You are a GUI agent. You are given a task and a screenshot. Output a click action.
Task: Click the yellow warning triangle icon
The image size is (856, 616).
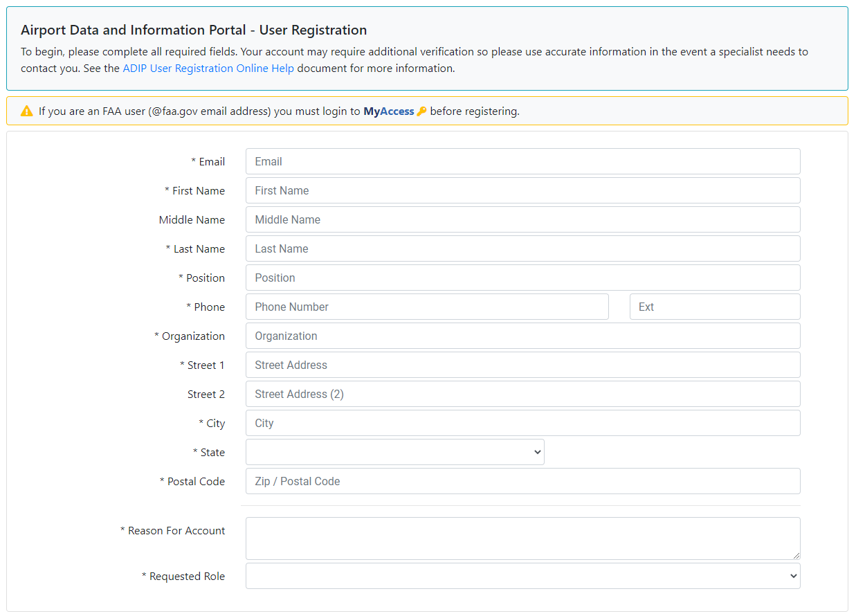pos(27,111)
